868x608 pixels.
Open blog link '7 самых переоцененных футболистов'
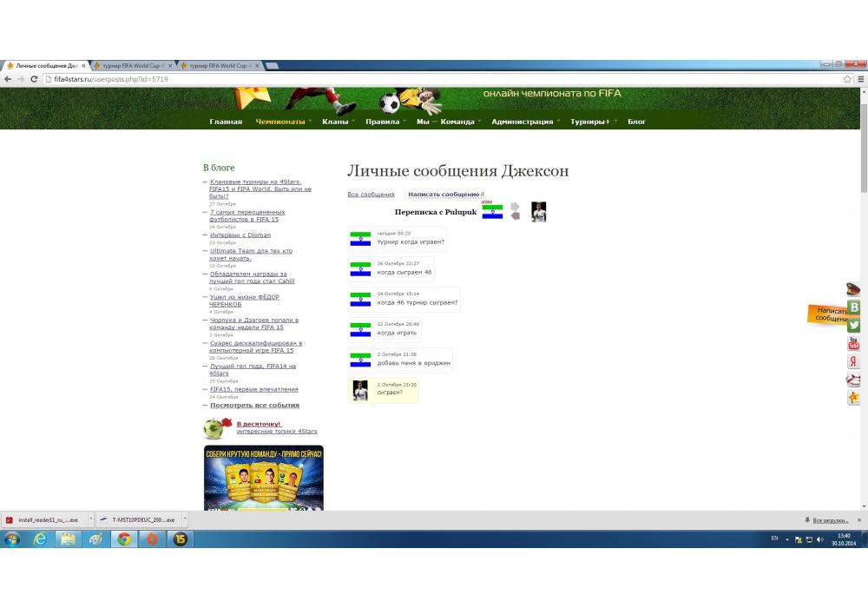[x=247, y=215]
